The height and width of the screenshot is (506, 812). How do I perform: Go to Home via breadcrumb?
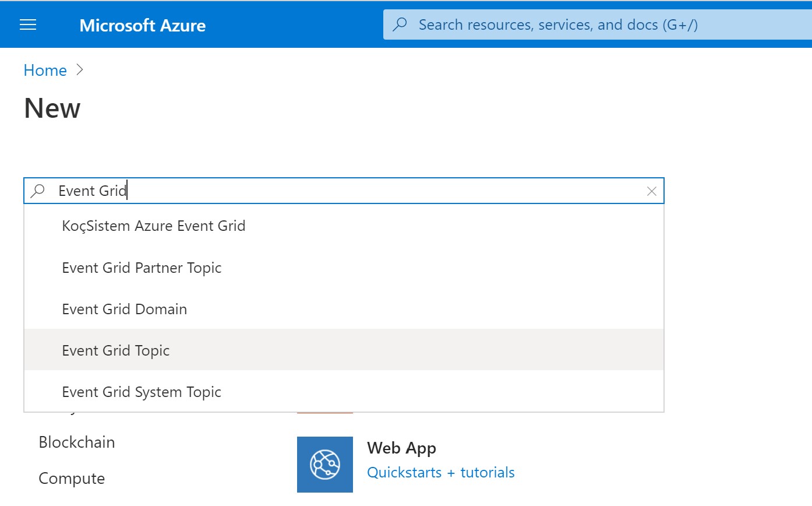45,71
